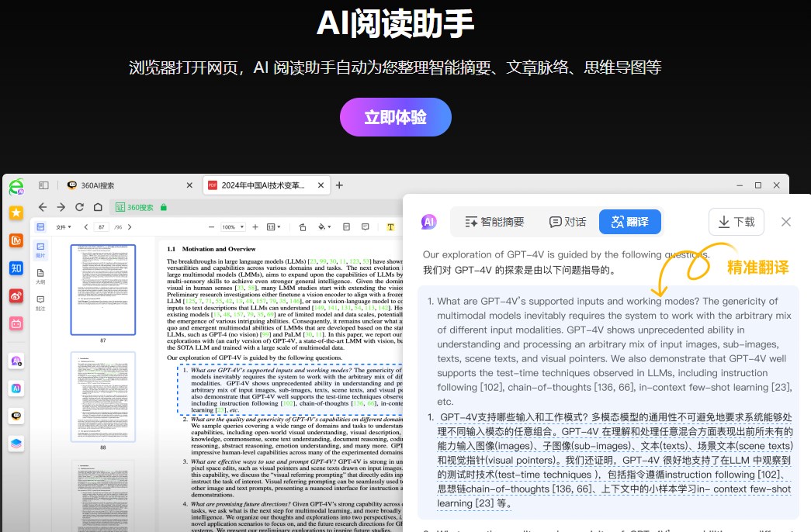The image size is (811, 532).
Task: Open the highlight fill color picker
Action: click(x=323, y=227)
